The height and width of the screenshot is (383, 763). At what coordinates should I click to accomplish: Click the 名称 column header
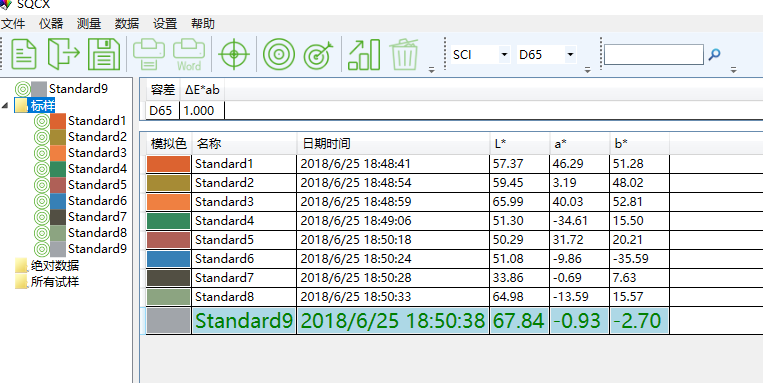[x=244, y=144]
